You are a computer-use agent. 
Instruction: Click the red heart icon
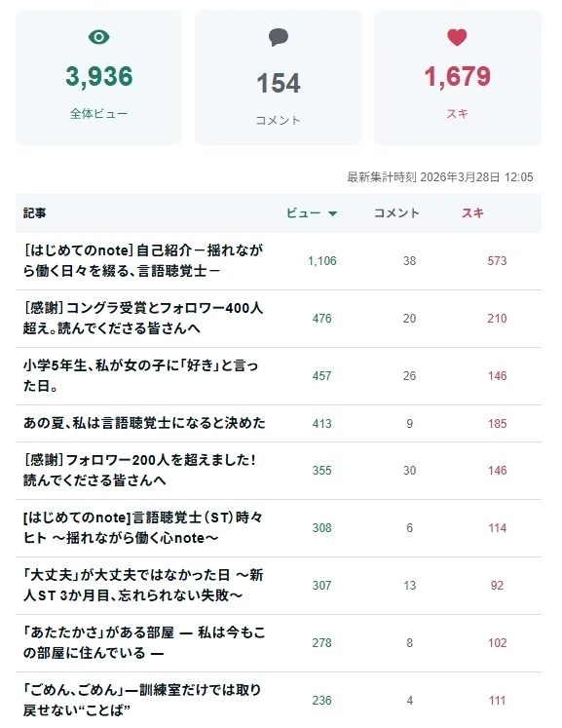click(x=457, y=37)
